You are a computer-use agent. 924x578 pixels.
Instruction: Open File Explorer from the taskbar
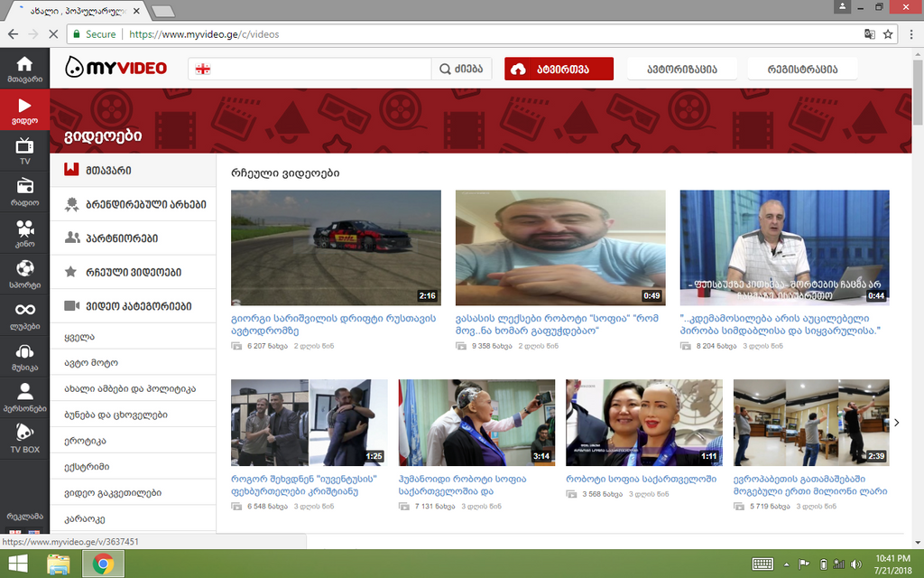point(59,564)
